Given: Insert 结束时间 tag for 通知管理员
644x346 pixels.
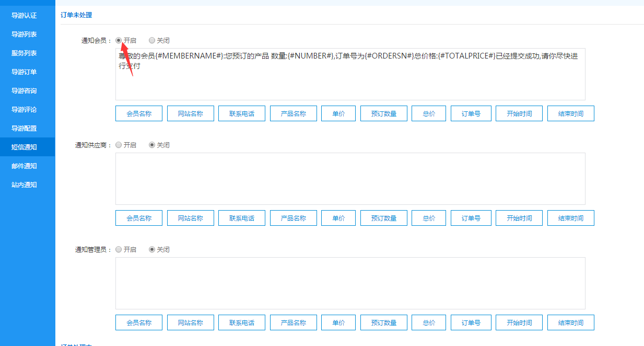Looking at the screenshot, I should coord(570,322).
